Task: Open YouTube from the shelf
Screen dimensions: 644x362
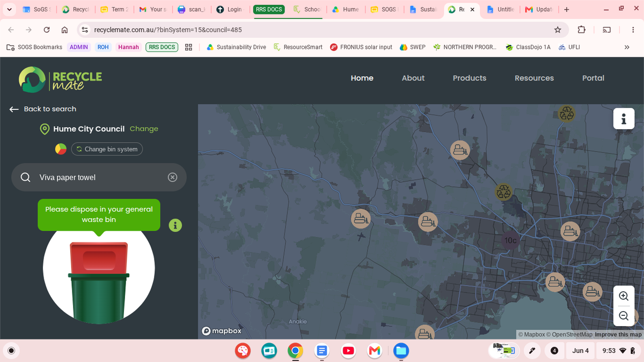Action: tap(348, 351)
